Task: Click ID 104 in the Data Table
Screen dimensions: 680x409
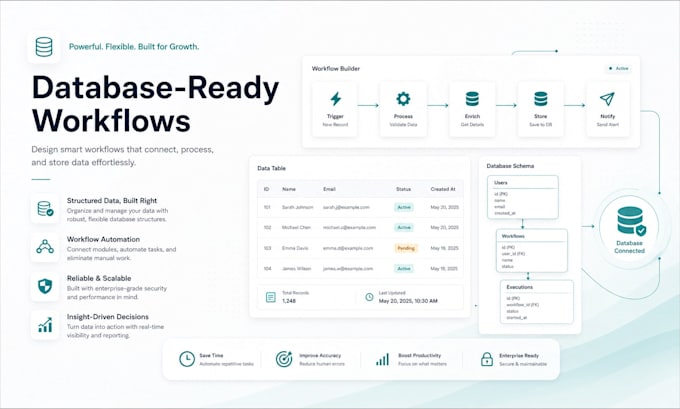Action: [x=267, y=268]
